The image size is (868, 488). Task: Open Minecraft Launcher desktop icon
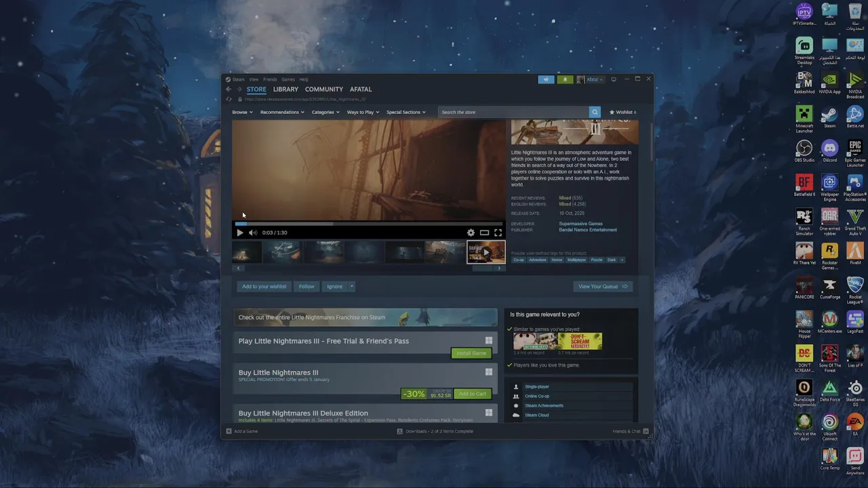(x=804, y=119)
